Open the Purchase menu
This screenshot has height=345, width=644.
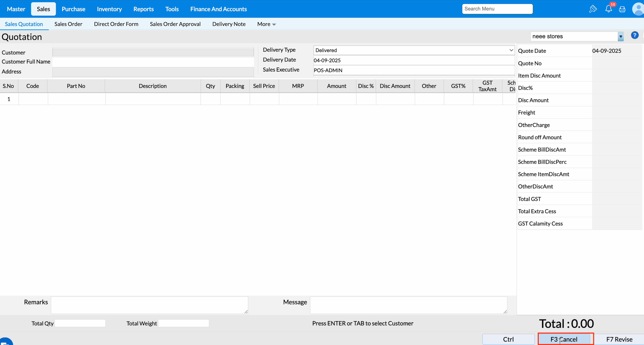[x=73, y=9]
